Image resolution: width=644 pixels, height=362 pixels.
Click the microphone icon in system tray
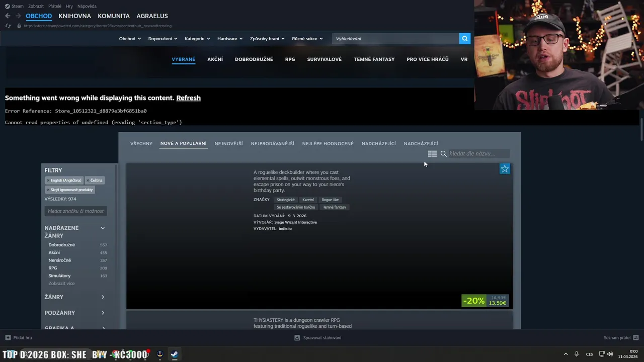pos(577,354)
